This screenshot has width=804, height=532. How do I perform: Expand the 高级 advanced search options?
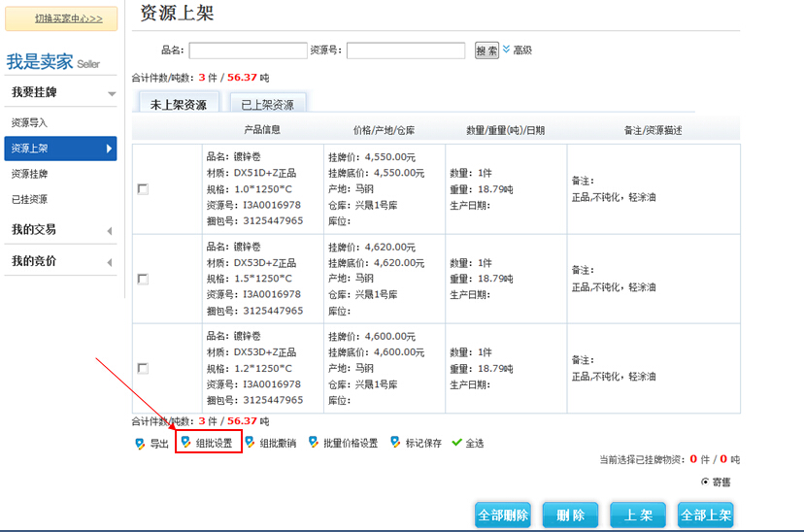(x=518, y=50)
